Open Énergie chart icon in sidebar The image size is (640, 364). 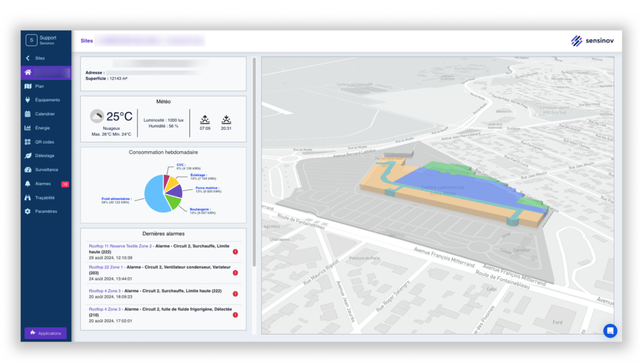click(x=27, y=128)
